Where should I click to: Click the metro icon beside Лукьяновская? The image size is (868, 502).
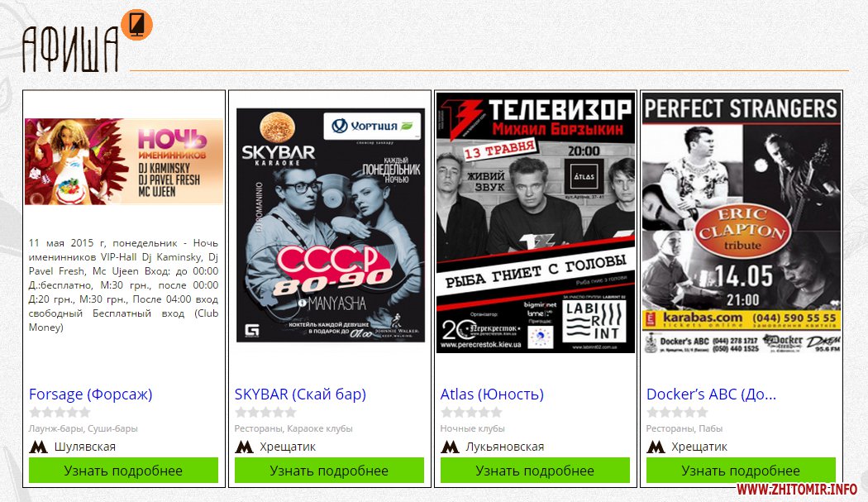pyautogui.click(x=450, y=447)
